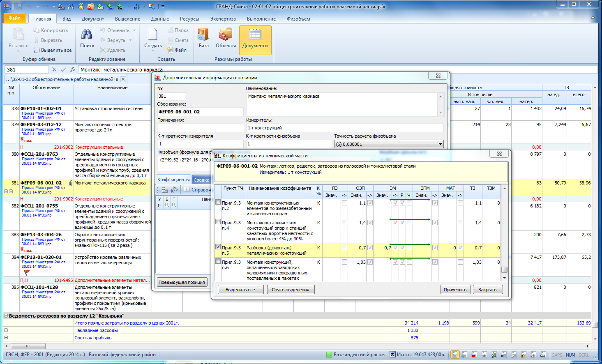The image size is (602, 364).
Task: Expand the Ведомость ресурсов section row
Action: point(6,316)
